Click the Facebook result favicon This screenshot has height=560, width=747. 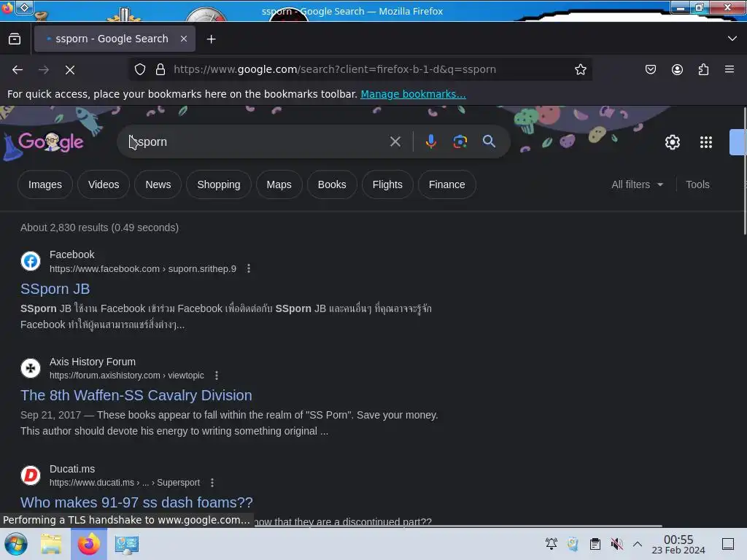(x=31, y=261)
